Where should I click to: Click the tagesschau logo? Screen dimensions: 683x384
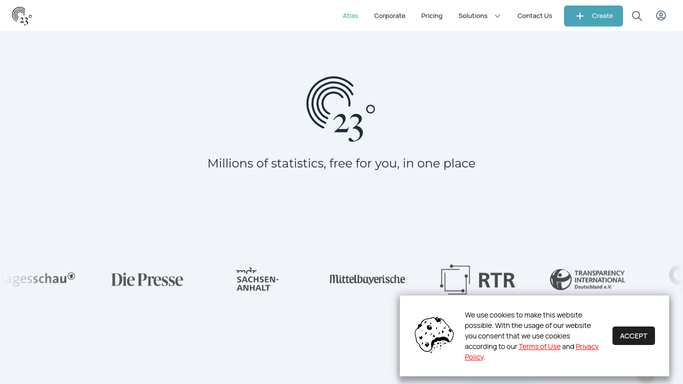click(38, 279)
